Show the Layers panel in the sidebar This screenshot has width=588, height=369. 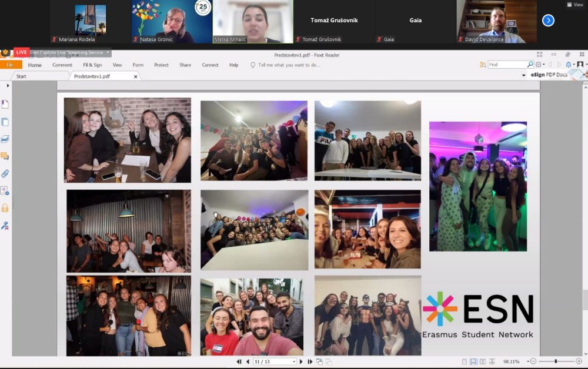click(5, 139)
